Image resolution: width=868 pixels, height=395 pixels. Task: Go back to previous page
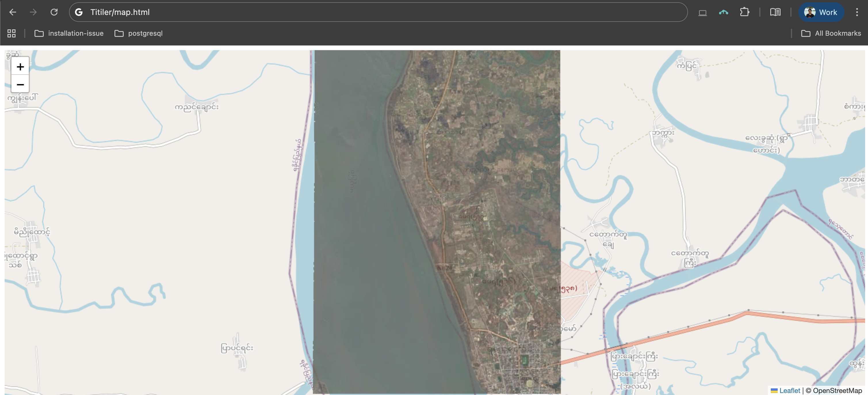coord(13,12)
